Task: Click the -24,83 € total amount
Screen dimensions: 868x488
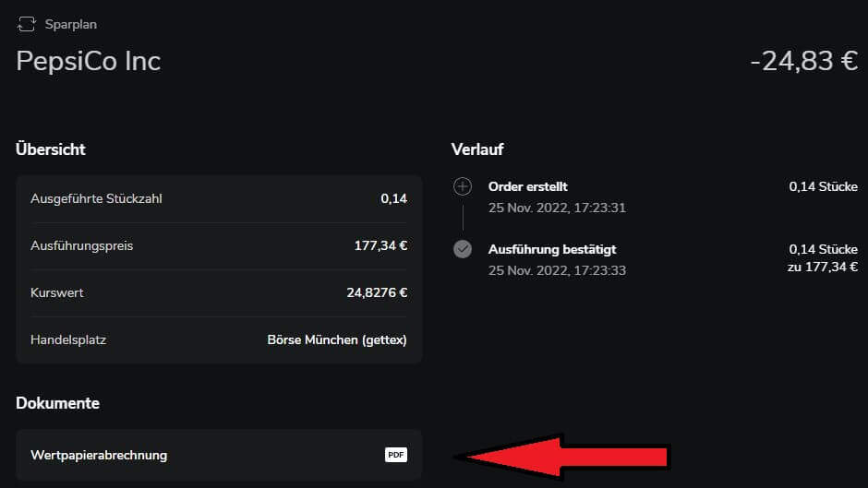Action: 803,61
